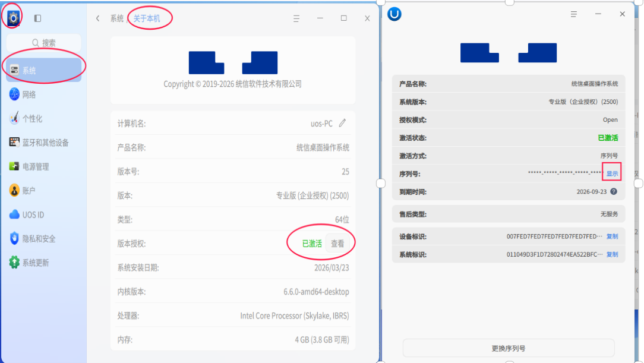The height and width of the screenshot is (363, 644).
Task: Close the activation window
Action: (622, 14)
